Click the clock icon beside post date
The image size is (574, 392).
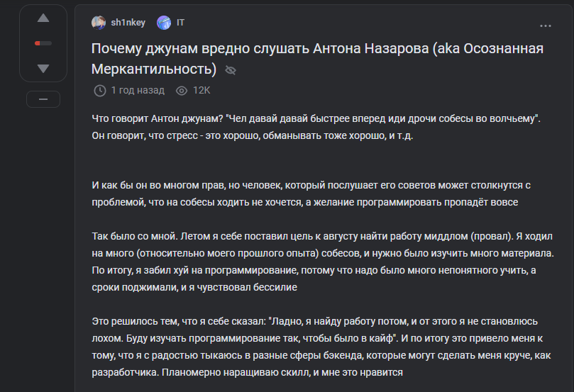pyautogui.click(x=99, y=91)
